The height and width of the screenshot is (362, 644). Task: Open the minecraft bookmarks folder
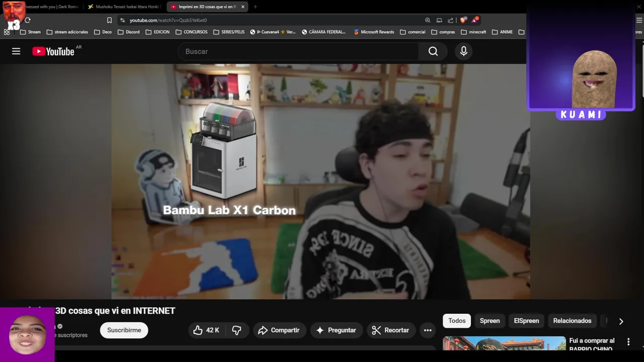pos(473,32)
